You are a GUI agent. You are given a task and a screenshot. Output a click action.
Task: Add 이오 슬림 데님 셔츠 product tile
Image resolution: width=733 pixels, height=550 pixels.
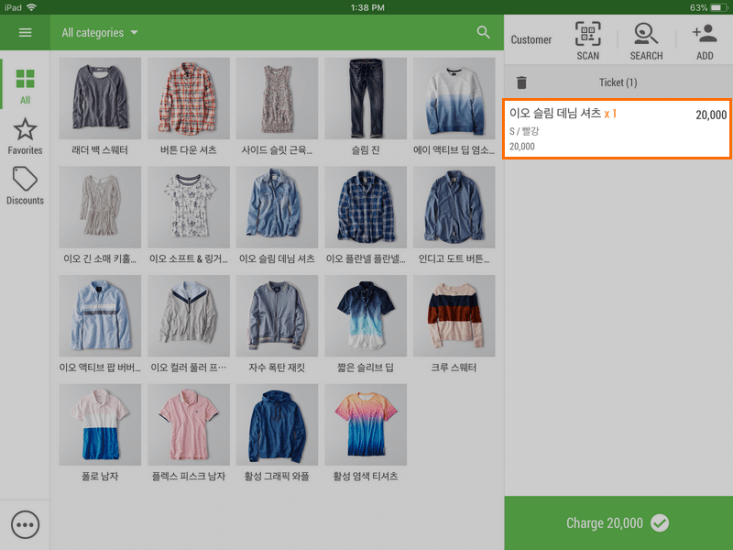pyautogui.click(x=277, y=215)
